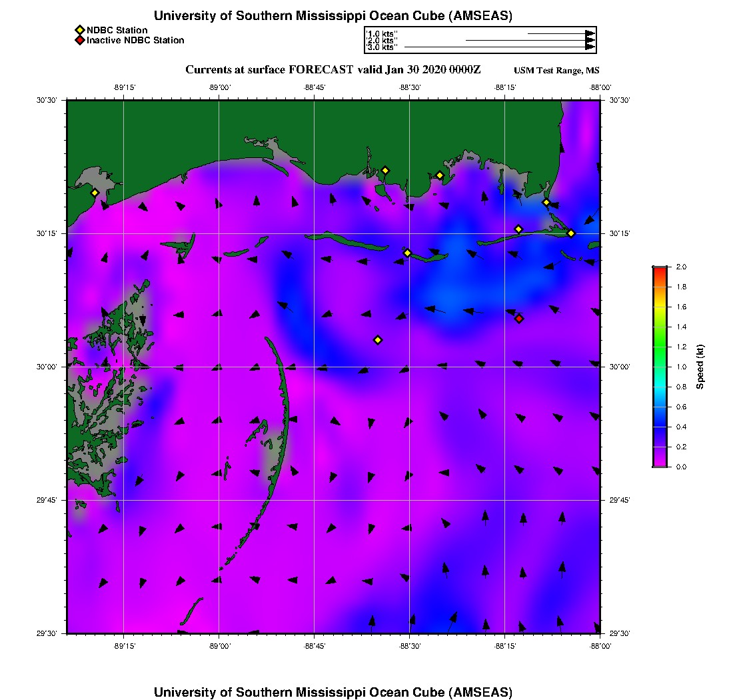Click the red inactive NDBC station marker on the map
The image size is (733, 700).
coord(519,319)
